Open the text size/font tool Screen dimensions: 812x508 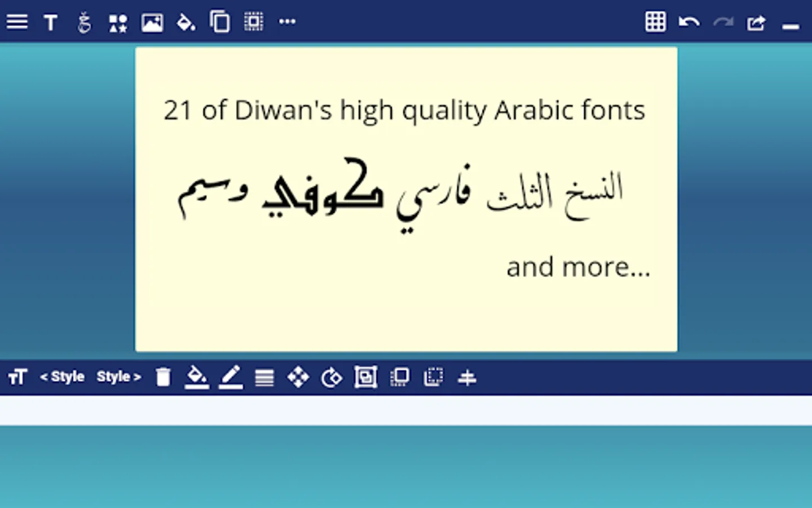[17, 376]
